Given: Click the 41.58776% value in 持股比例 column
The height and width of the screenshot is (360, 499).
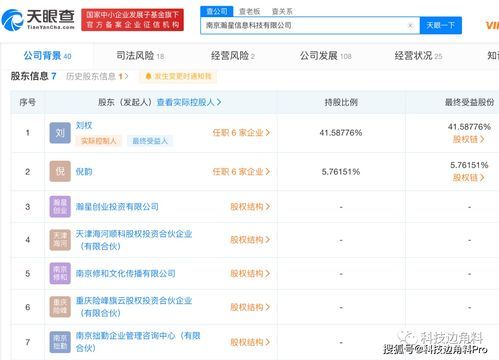Looking at the screenshot, I should point(341,133).
